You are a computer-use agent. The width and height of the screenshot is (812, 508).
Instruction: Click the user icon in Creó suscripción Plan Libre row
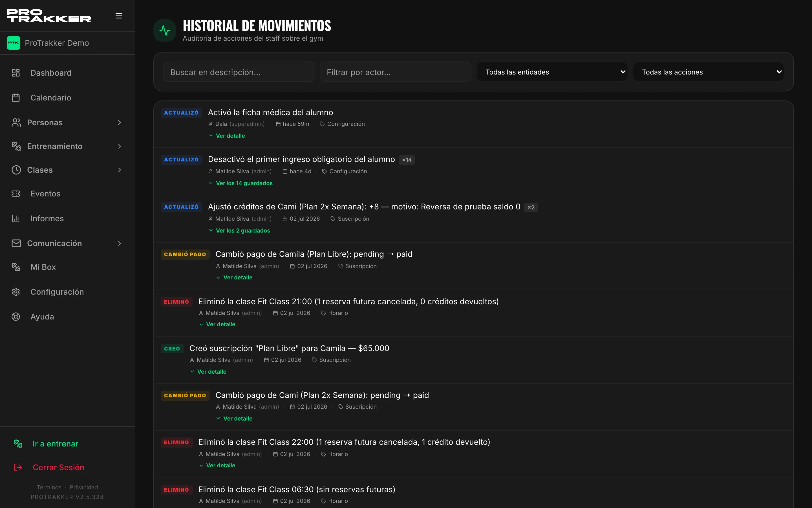pos(192,360)
